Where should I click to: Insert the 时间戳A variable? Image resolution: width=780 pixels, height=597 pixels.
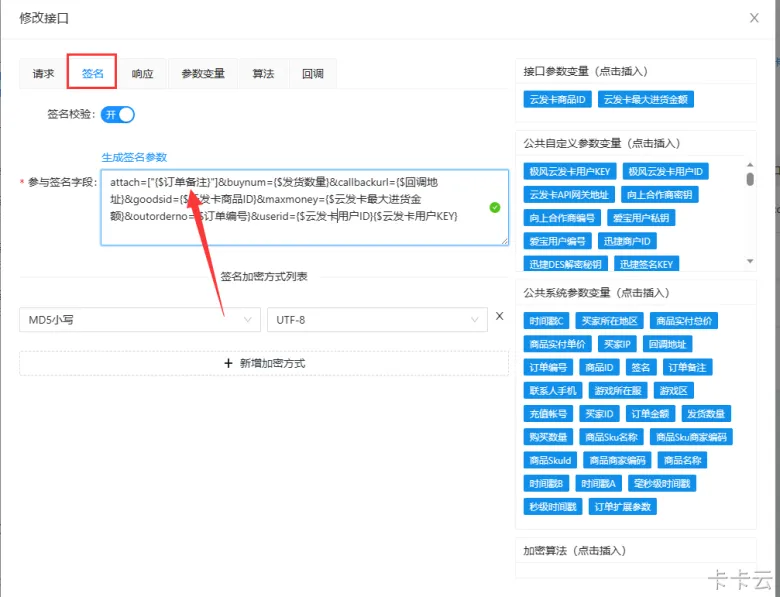click(598, 483)
